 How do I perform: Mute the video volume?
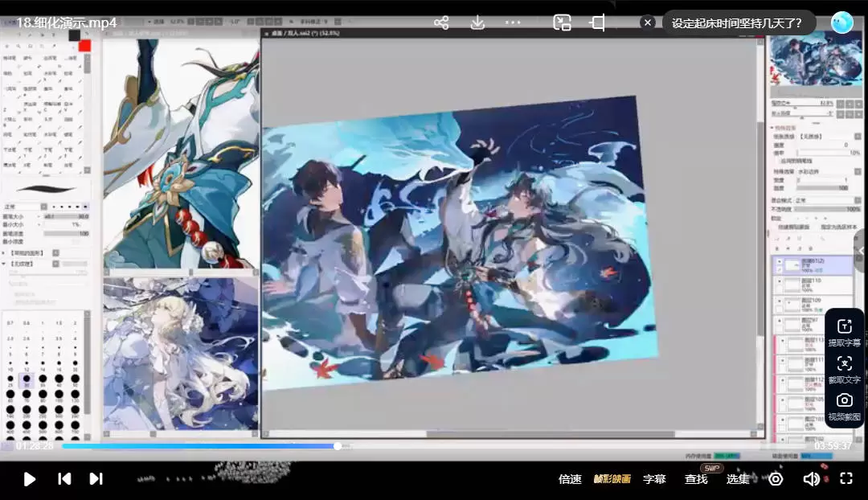pyautogui.click(x=812, y=479)
